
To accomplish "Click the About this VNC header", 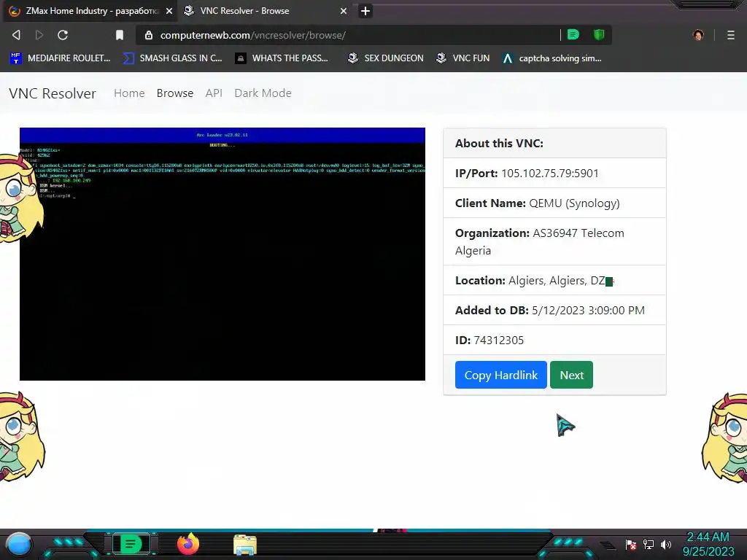I will [x=499, y=144].
